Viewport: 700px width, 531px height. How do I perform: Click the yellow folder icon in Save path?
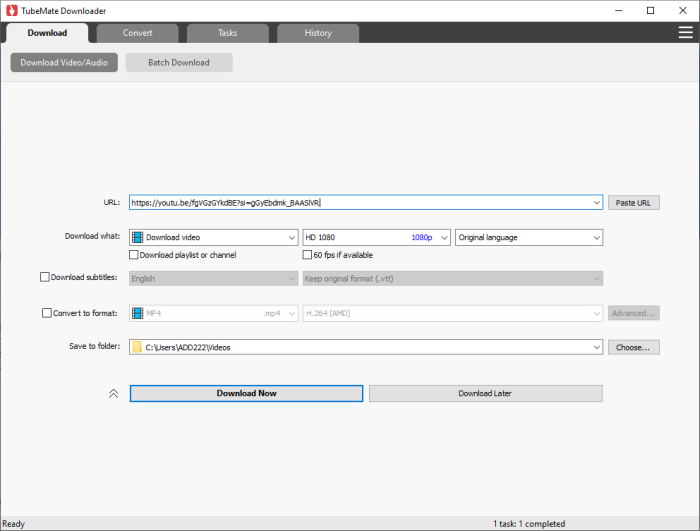(137, 347)
